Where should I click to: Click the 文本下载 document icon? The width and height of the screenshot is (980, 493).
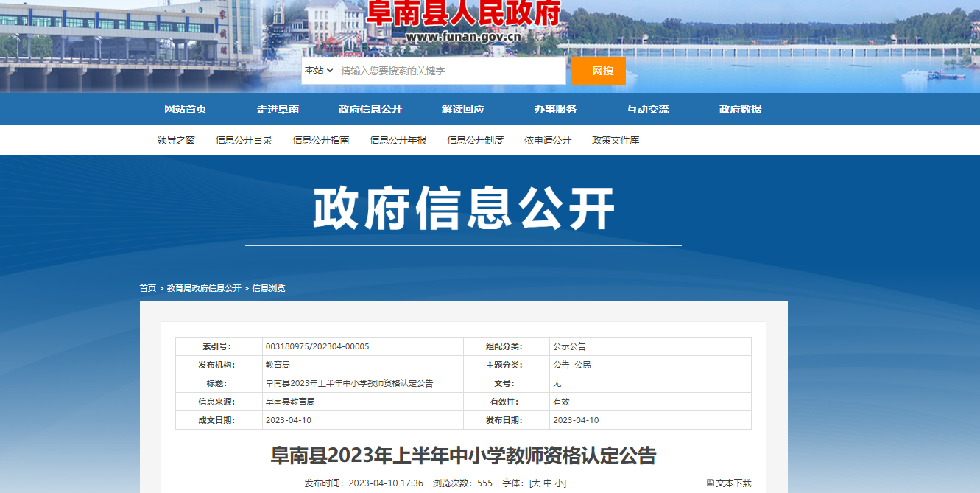tap(710, 483)
